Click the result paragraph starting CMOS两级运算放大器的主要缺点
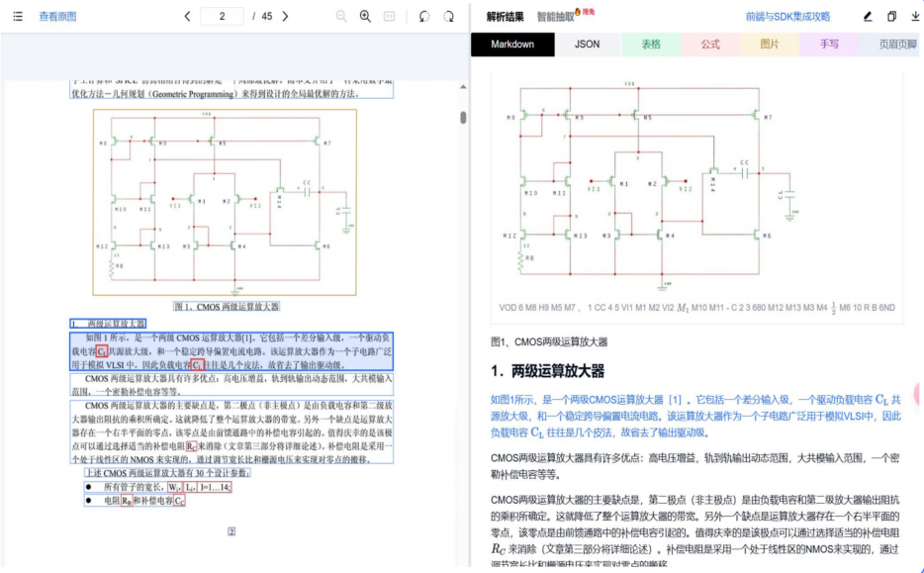The image size is (924, 573). pos(695,531)
